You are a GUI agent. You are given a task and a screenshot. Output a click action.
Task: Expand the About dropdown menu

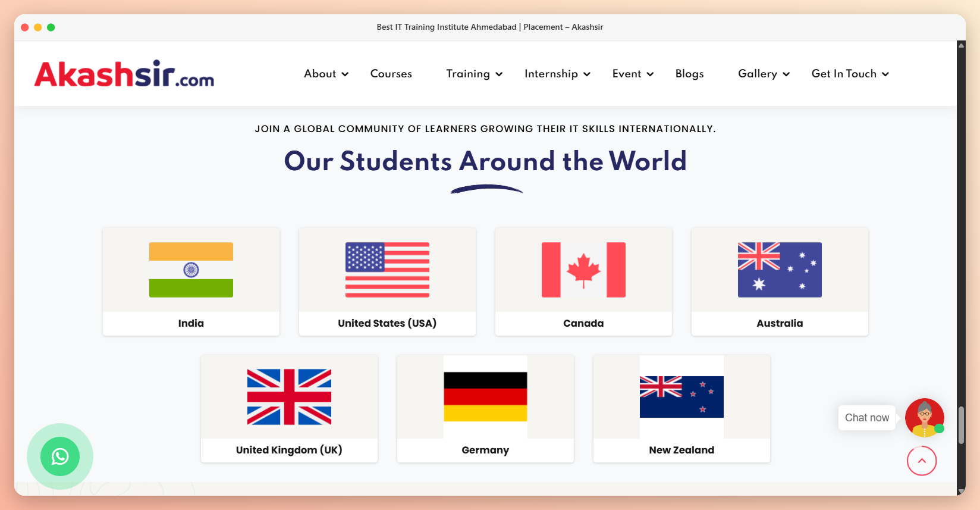pyautogui.click(x=326, y=74)
